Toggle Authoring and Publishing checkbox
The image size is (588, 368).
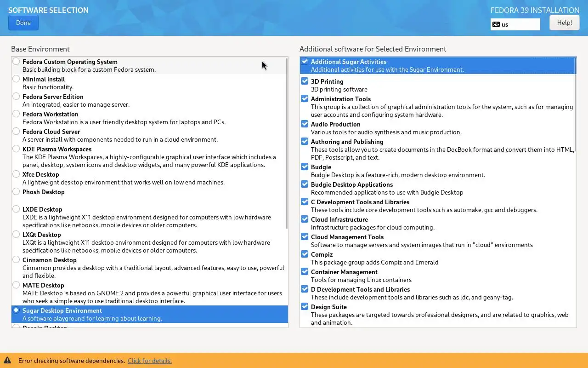[x=305, y=141]
